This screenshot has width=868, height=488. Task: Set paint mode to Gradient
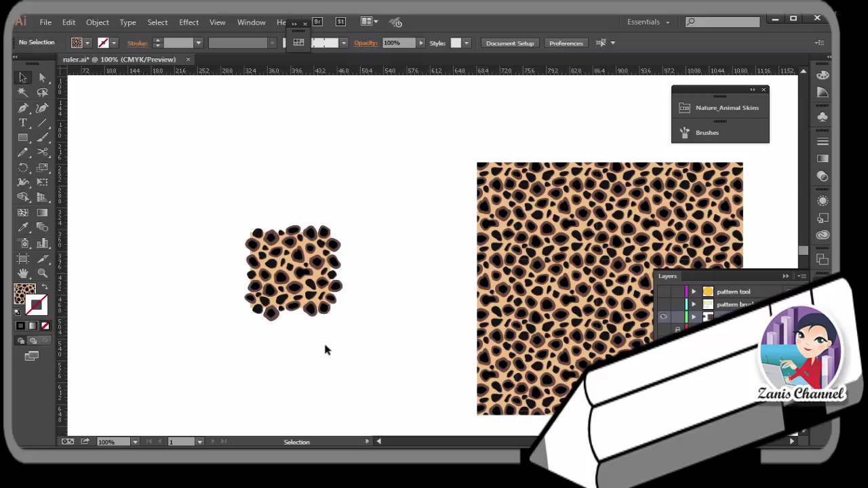(33, 326)
